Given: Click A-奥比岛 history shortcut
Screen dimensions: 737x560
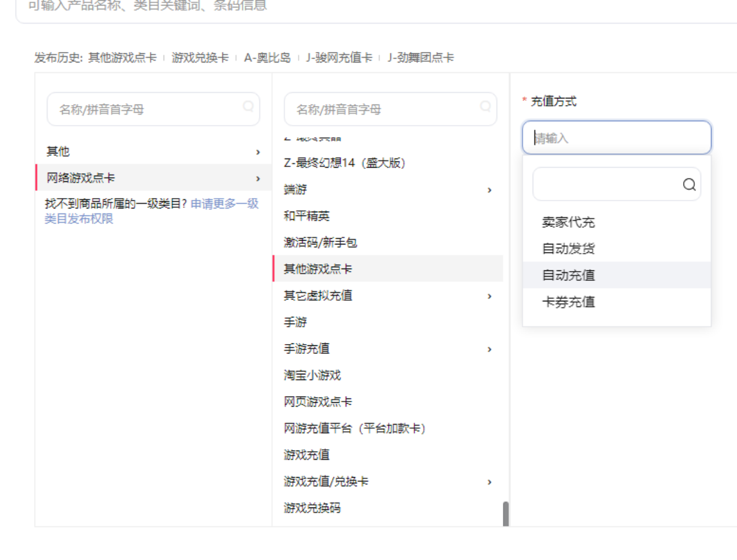Looking at the screenshot, I should coord(267,58).
